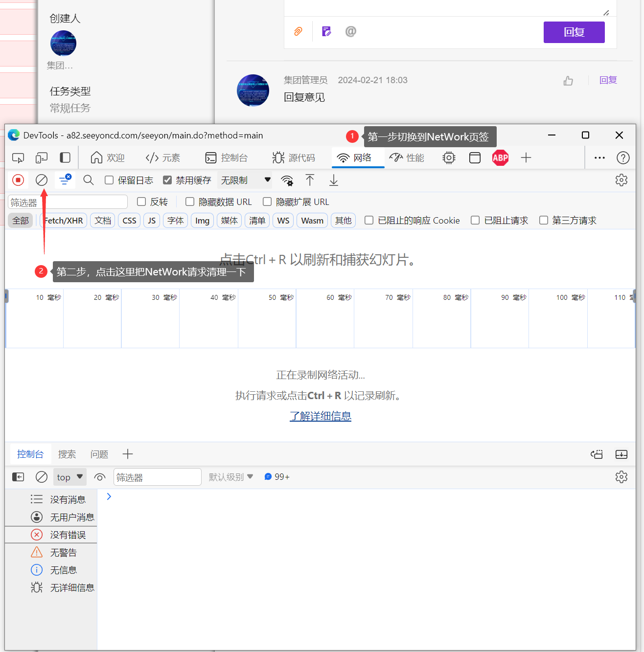Switch to the 元素 DevTools tab
The image size is (644, 652).
click(163, 157)
